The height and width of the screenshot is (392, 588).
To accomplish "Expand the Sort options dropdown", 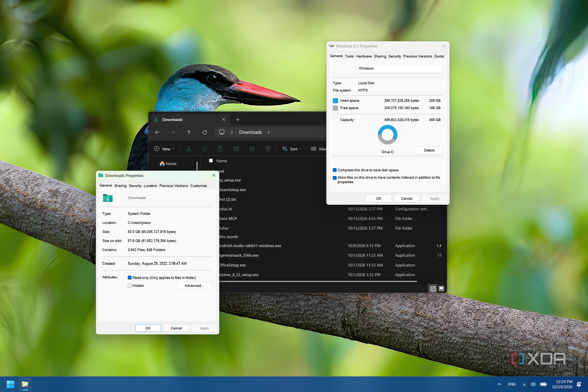I will [x=292, y=149].
